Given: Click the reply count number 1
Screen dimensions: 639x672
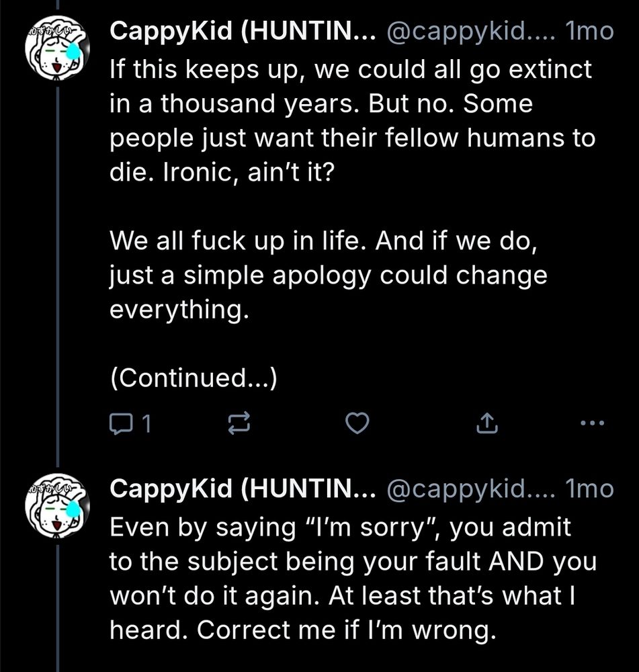Looking at the screenshot, I should [147, 423].
